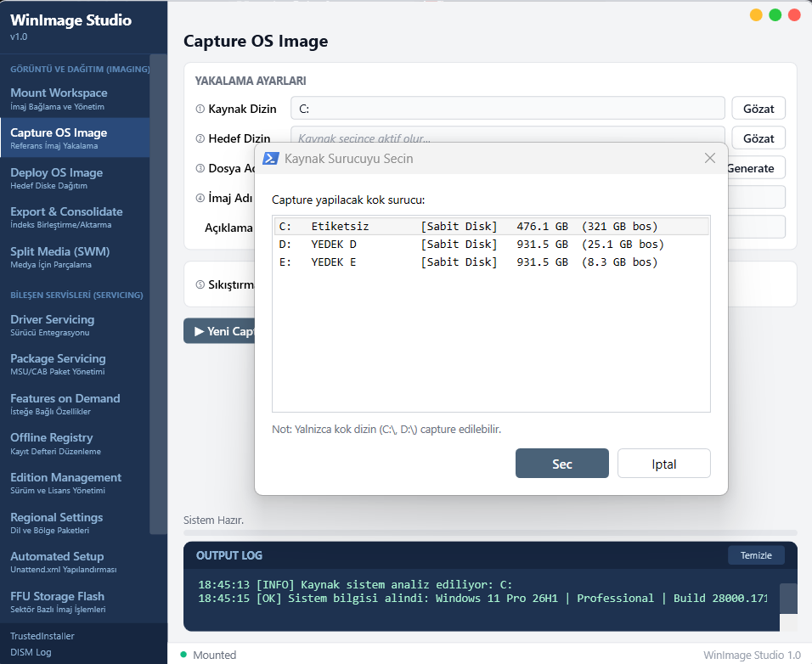Screen dimensions: 812x664
Task: Click Gözat button for Hedef Dizin
Action: coord(758,138)
